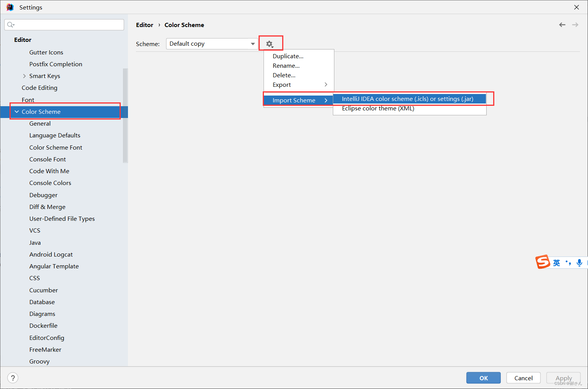Click the Apply button

[564, 378]
